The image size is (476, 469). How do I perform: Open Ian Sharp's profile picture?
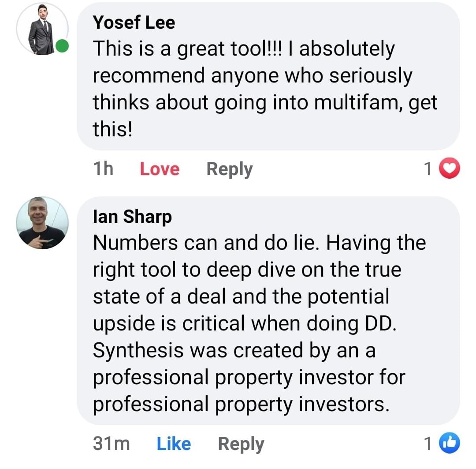pyautogui.click(x=42, y=223)
